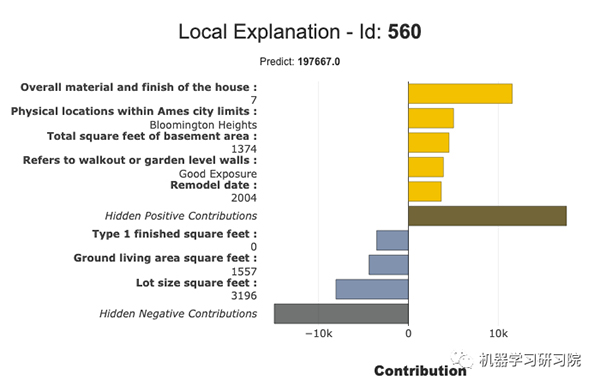Click the Ground living area label text
The height and width of the screenshot is (386, 600).
point(165,258)
